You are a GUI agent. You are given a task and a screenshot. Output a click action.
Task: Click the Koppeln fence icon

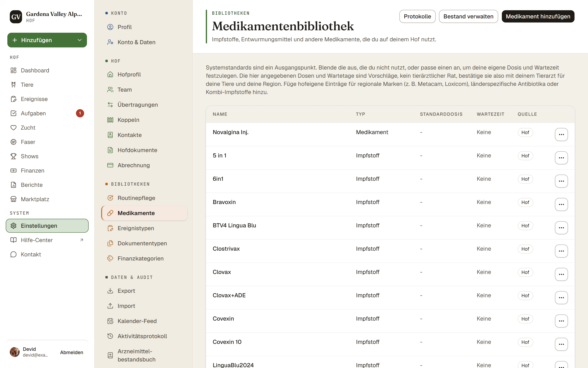click(110, 120)
